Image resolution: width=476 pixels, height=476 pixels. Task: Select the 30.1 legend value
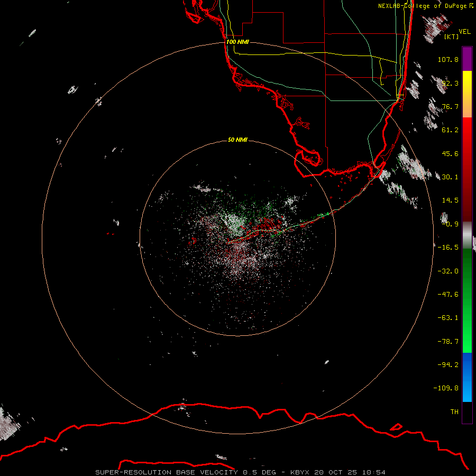[x=450, y=177]
